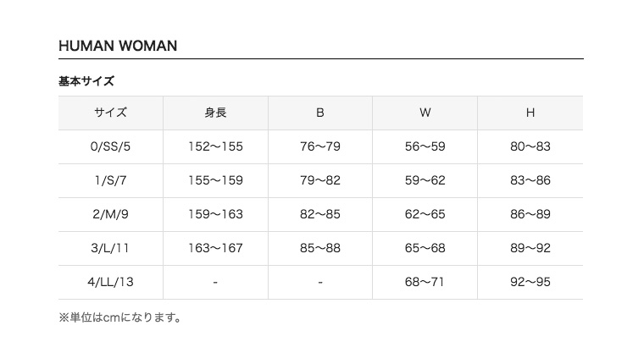Select the 1/S/7 size cell

110,180
